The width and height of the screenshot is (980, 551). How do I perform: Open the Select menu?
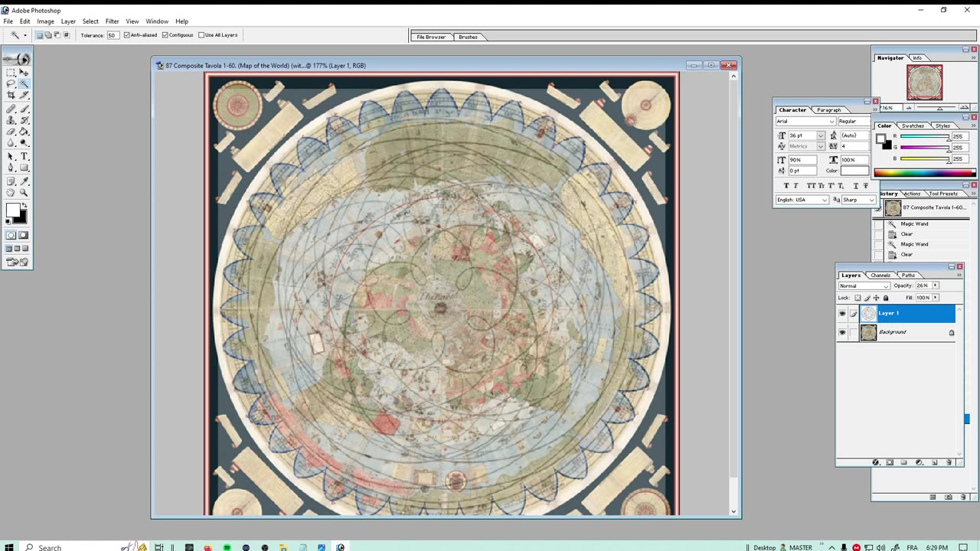click(x=90, y=21)
